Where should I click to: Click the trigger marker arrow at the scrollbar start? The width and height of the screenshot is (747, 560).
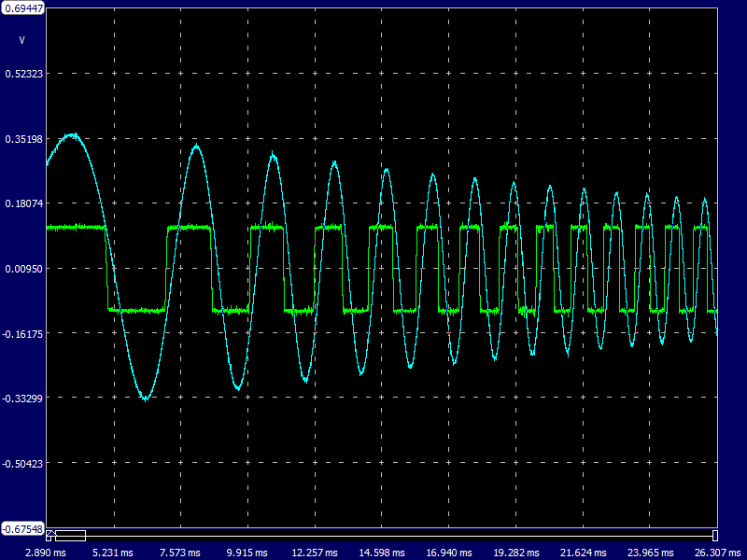(51, 533)
